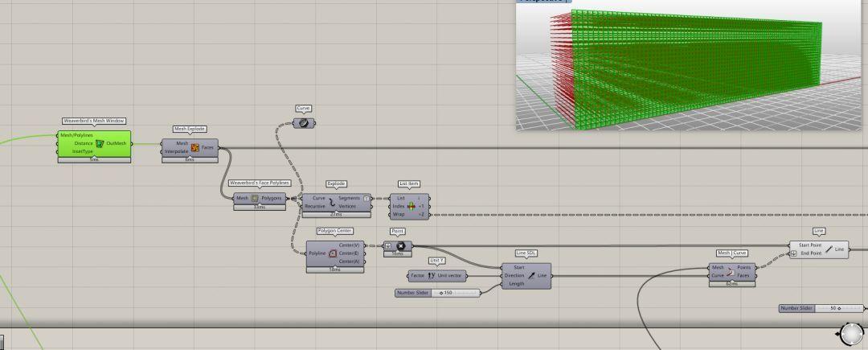Click the Recursive input on Explode
This screenshot has height=350, width=868.
coord(315,206)
